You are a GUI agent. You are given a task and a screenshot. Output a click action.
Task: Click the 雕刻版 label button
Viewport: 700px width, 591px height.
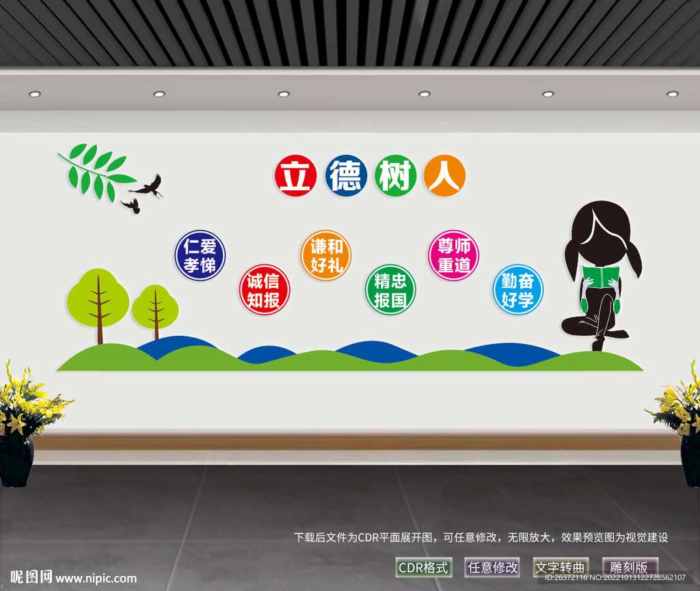tap(630, 568)
